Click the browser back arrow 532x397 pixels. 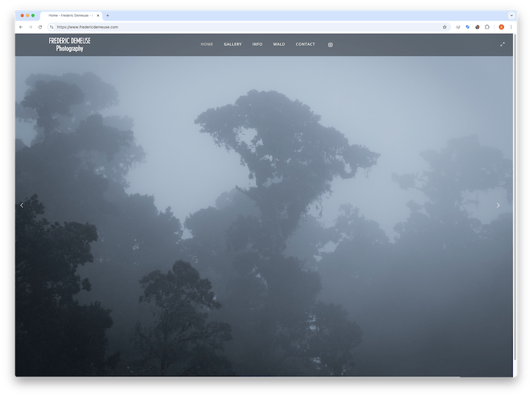(x=21, y=27)
